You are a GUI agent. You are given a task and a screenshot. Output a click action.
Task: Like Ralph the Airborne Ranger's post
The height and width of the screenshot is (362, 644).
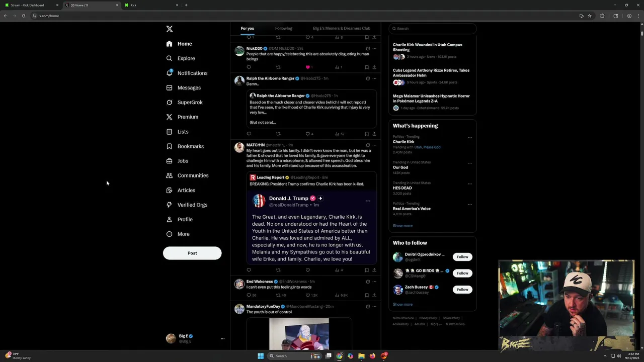pos(308,134)
